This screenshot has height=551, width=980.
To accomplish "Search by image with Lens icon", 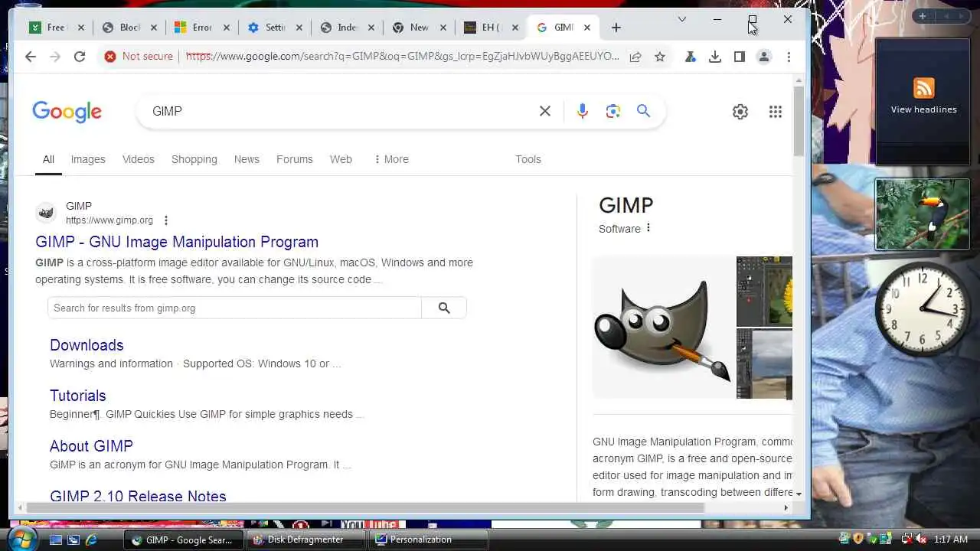I will (x=613, y=111).
